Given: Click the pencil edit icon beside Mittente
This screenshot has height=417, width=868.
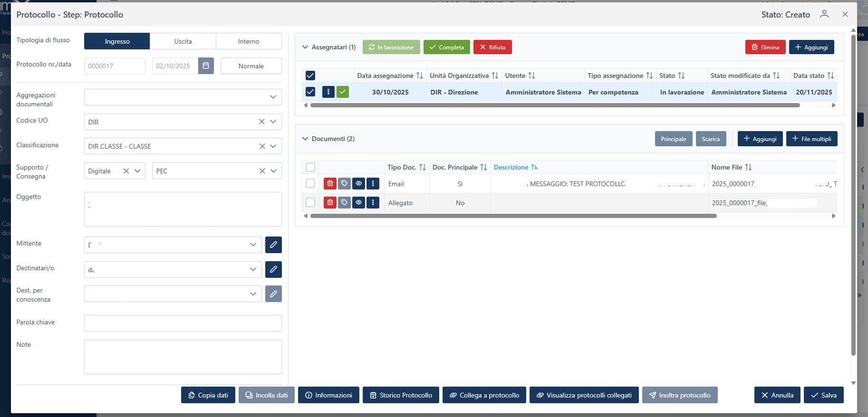Looking at the screenshot, I should pos(273,245).
